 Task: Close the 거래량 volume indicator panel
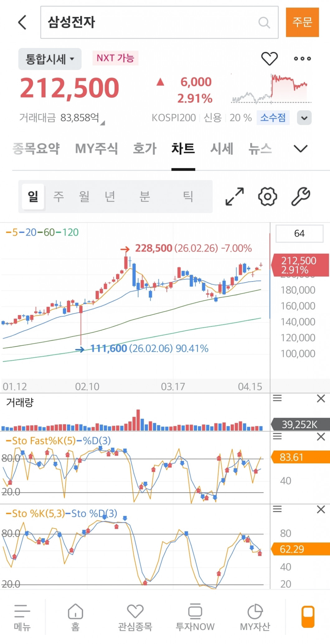point(321,398)
